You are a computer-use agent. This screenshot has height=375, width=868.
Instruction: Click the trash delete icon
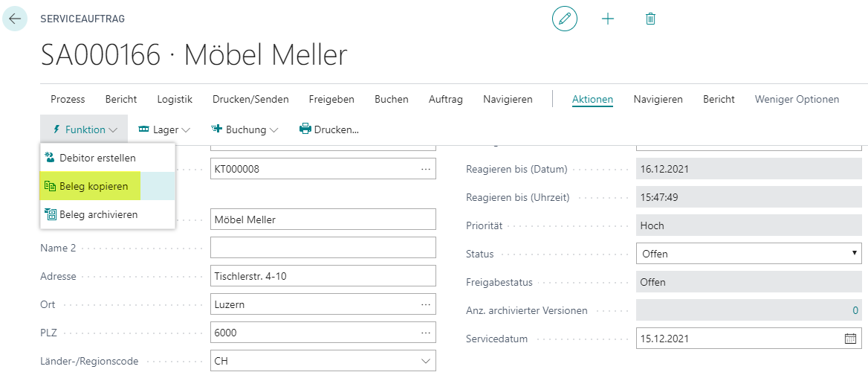click(650, 19)
